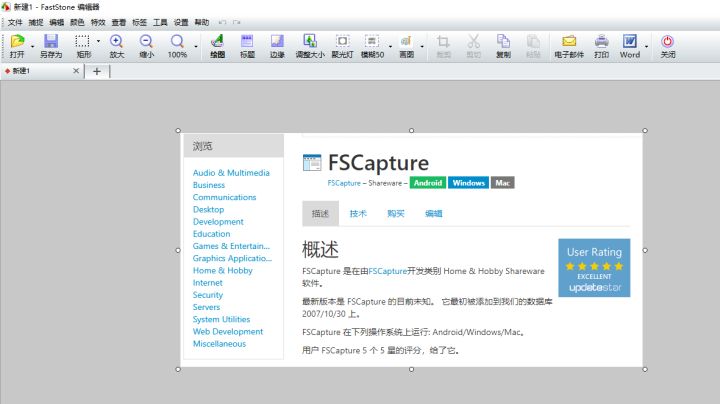
Task: Open the 标签 menu
Action: [139, 22]
